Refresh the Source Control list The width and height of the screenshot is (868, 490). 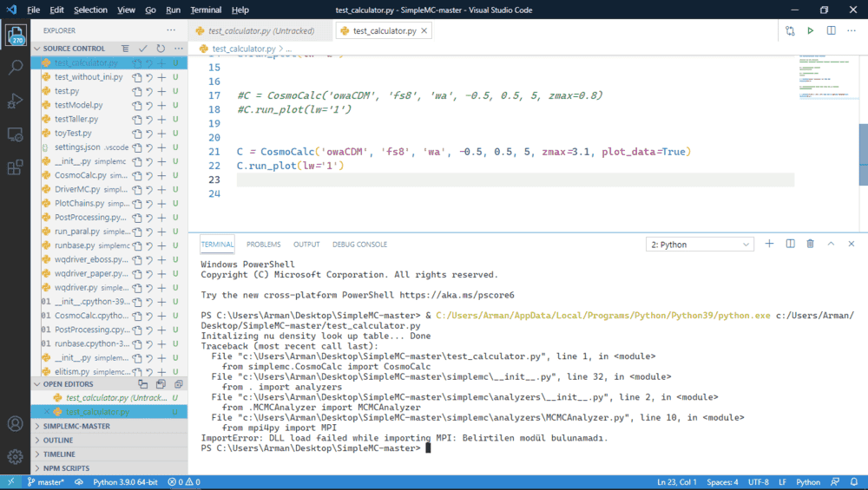(x=161, y=49)
